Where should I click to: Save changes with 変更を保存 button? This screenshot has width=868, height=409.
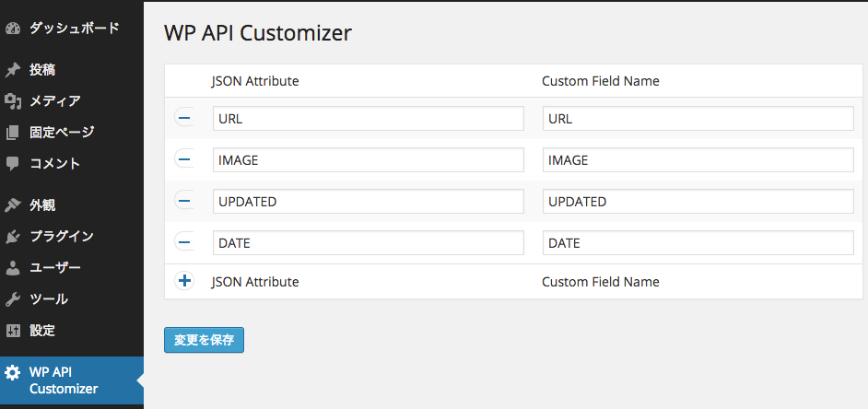pyautogui.click(x=204, y=340)
